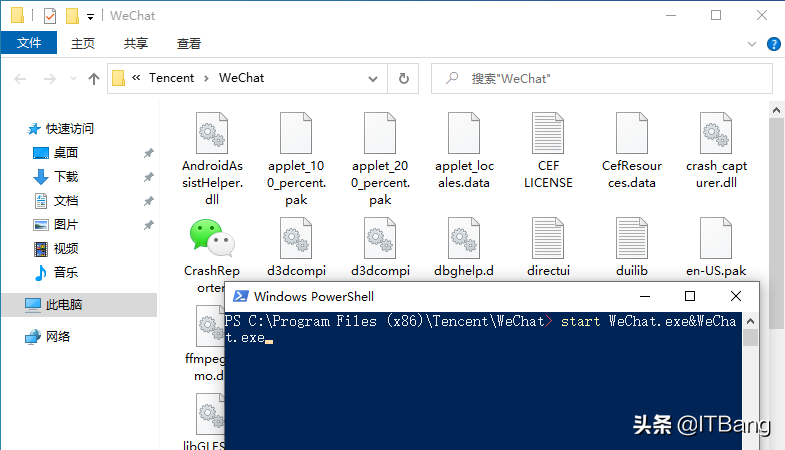The height and width of the screenshot is (450, 785).
Task: Click the blue help question mark icon
Action: click(773, 43)
